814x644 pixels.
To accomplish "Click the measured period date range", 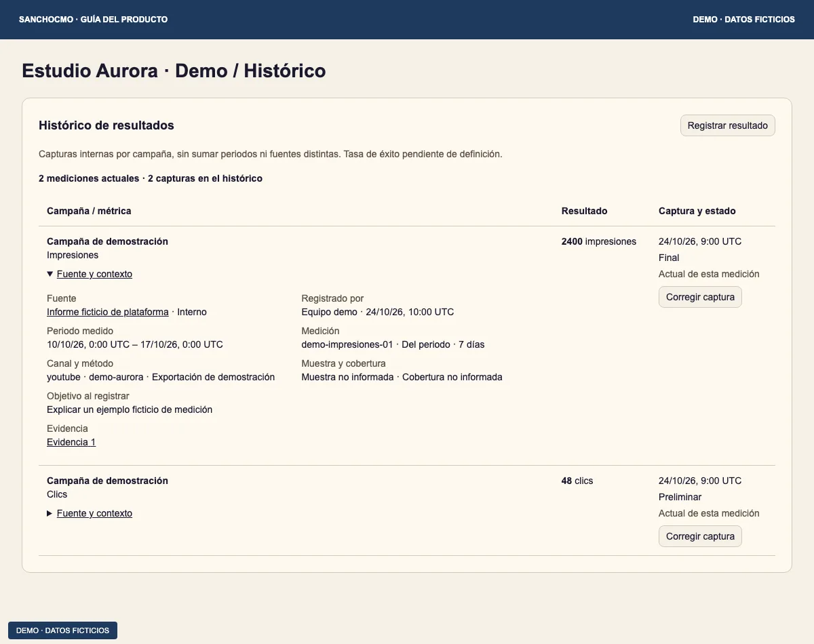I will coord(135,344).
